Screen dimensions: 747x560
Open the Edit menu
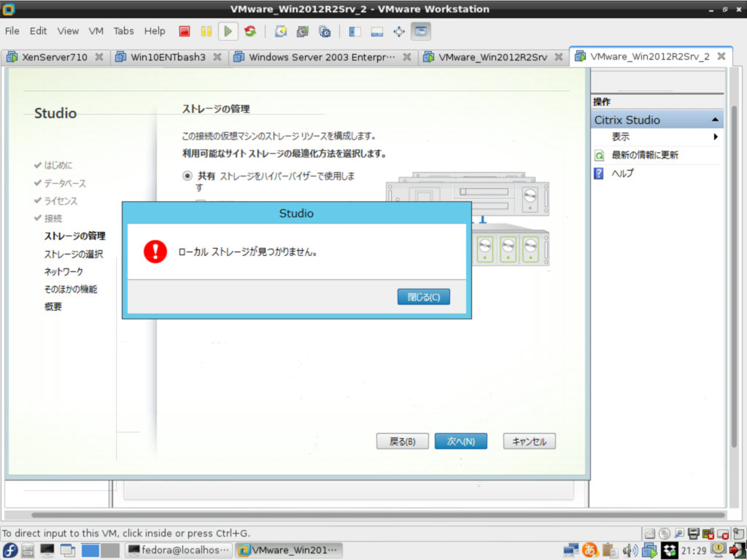[38, 31]
